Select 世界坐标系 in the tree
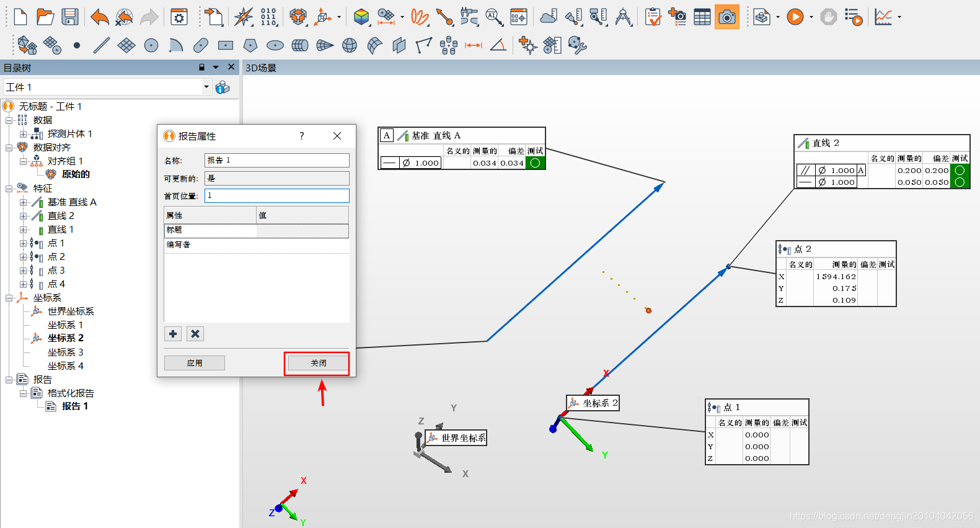 pyautogui.click(x=71, y=311)
